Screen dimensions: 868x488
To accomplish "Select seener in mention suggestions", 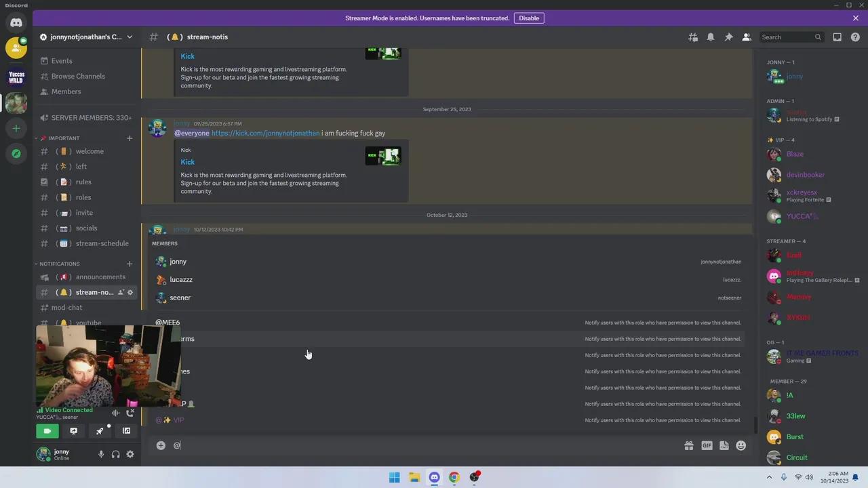I will tap(448, 298).
